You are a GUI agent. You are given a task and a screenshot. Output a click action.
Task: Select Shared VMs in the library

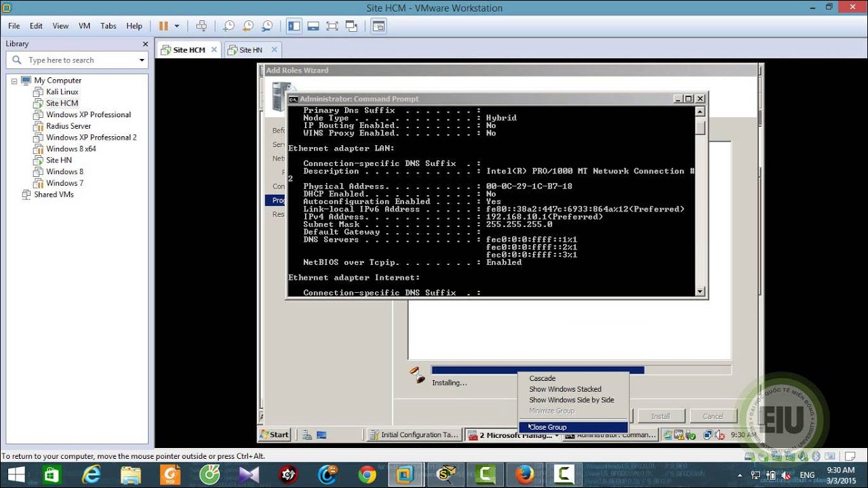[x=54, y=195]
